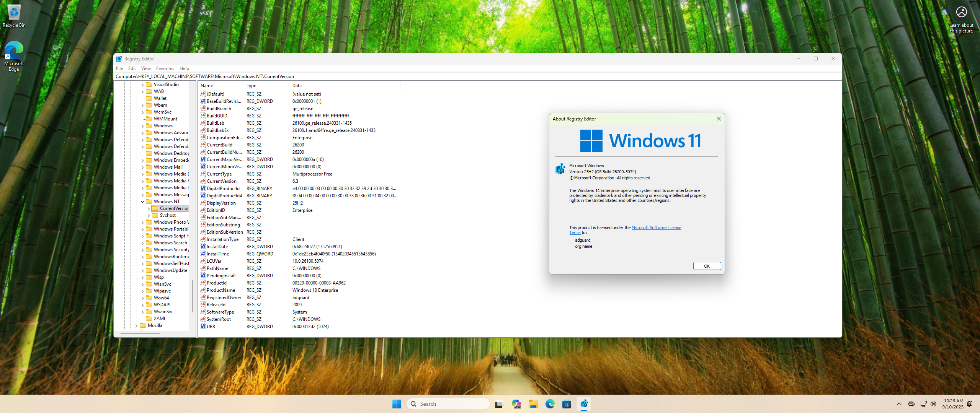Expand the WindowsUpdate tree node

[x=143, y=270]
